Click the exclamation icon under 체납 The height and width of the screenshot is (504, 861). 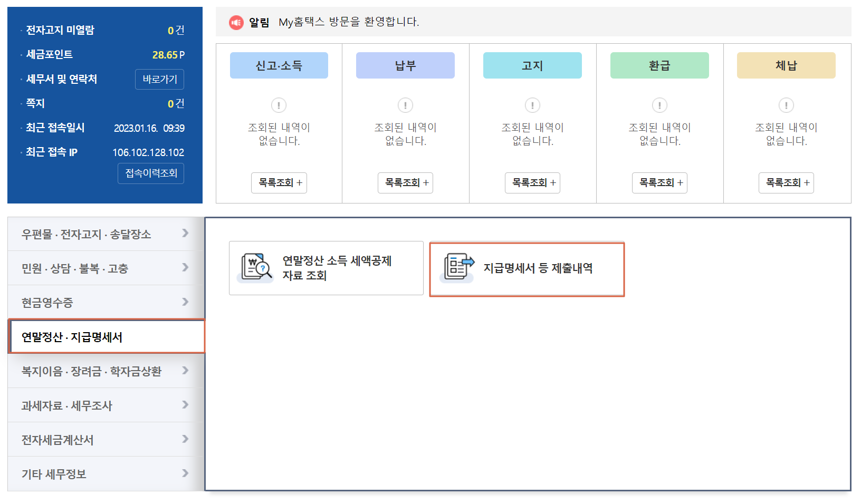[786, 105]
